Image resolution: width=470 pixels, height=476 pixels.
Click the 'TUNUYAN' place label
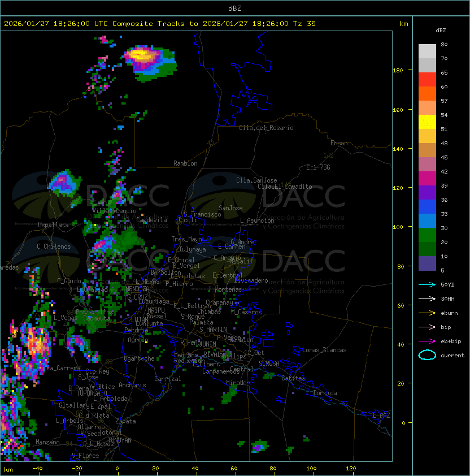pyautogui.click(x=120, y=440)
